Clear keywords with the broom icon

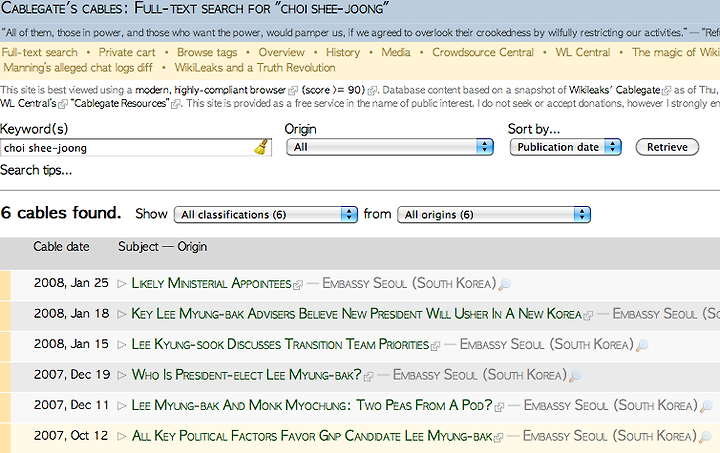[261, 147]
